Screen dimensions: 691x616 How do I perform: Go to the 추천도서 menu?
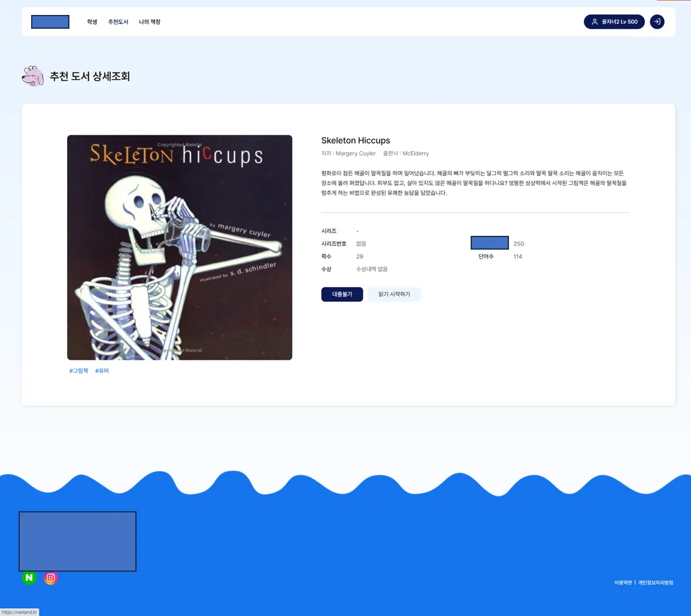pos(118,22)
